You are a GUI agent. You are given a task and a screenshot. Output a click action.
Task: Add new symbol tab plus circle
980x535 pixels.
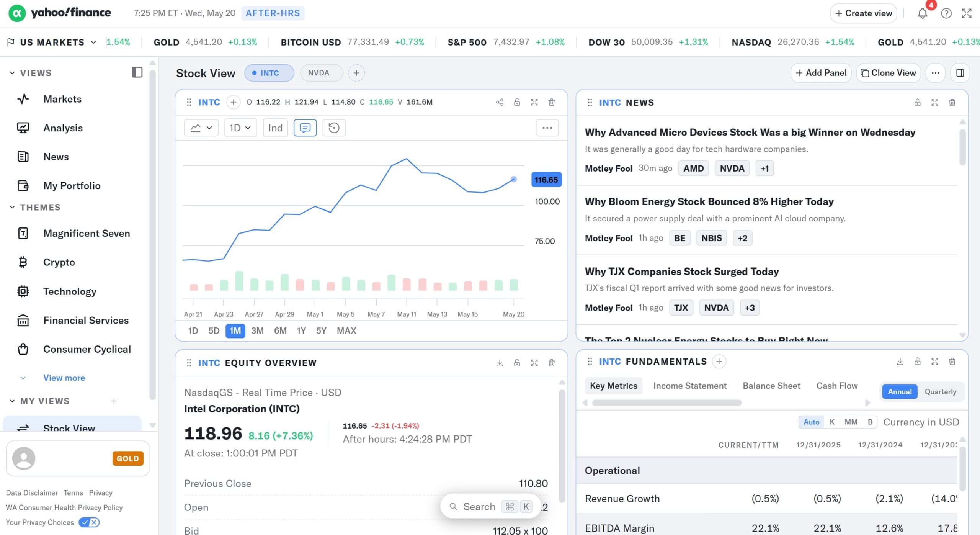[356, 73]
